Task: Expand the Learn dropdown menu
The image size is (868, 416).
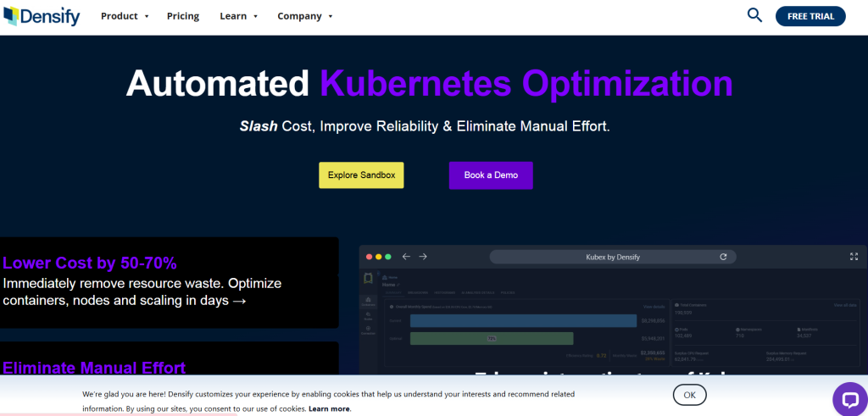Action: [239, 16]
